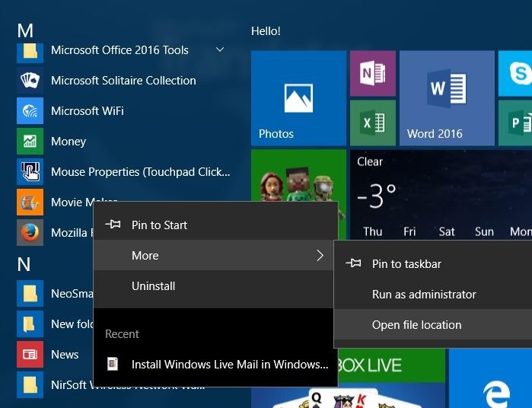The image size is (532, 408).
Task: Click the News app label
Action: [65, 355]
